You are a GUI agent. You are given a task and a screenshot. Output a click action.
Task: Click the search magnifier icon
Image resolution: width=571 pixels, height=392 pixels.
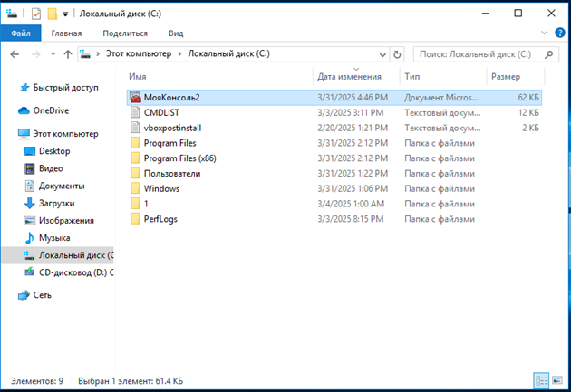(x=548, y=54)
